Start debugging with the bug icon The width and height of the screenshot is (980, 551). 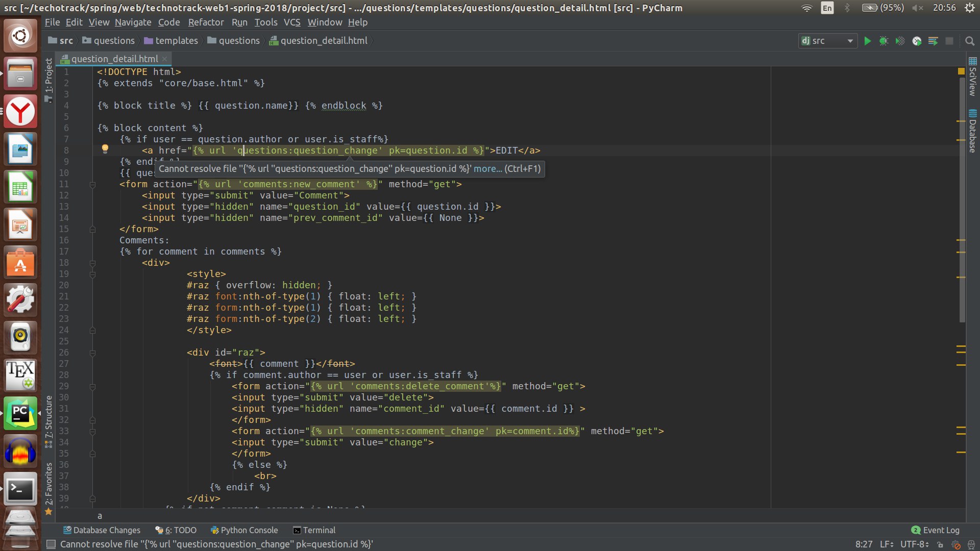884,41
